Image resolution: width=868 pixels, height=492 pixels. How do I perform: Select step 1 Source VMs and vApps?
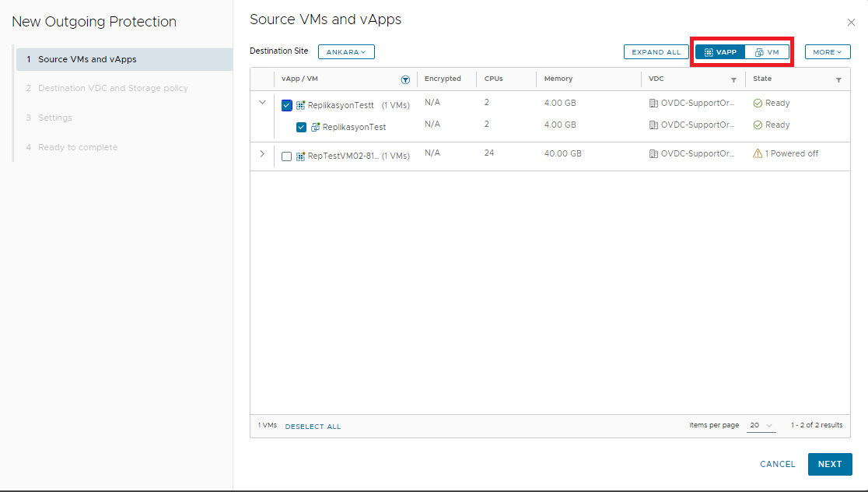[x=124, y=59]
